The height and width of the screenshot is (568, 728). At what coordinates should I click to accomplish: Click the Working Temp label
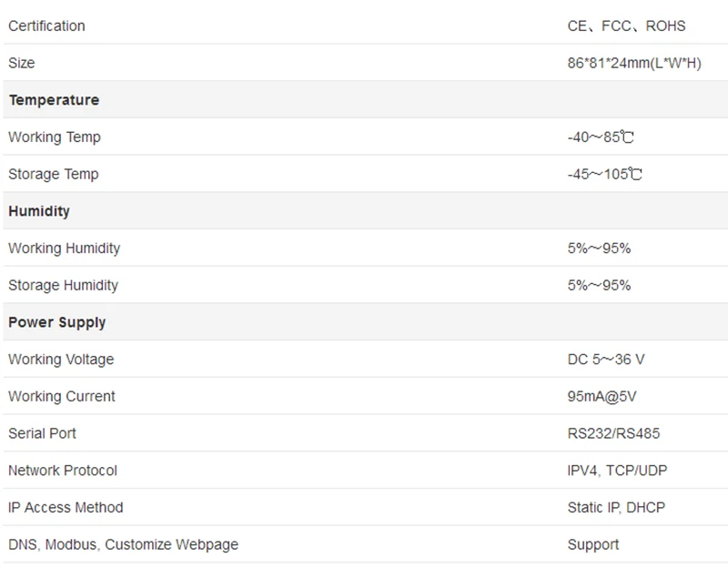pyautogui.click(x=55, y=137)
